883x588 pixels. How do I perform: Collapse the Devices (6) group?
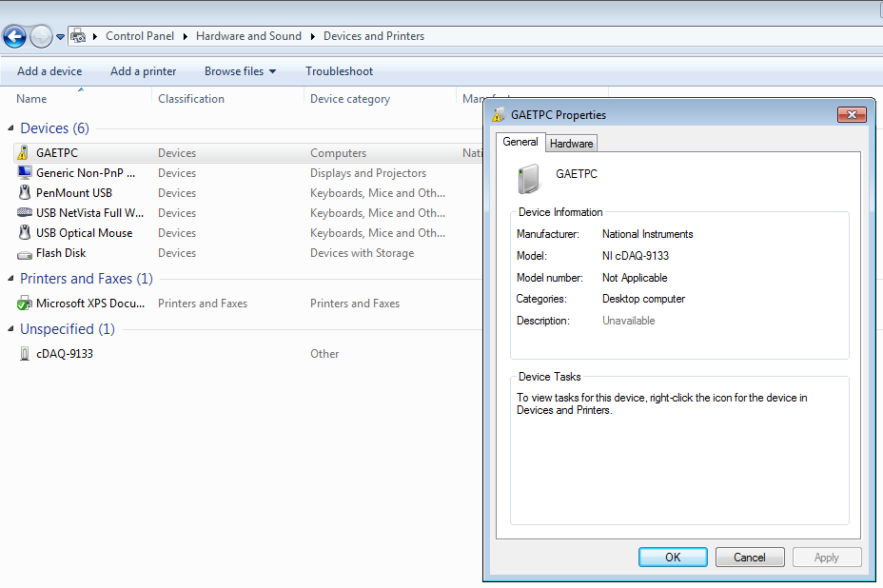[x=10, y=128]
